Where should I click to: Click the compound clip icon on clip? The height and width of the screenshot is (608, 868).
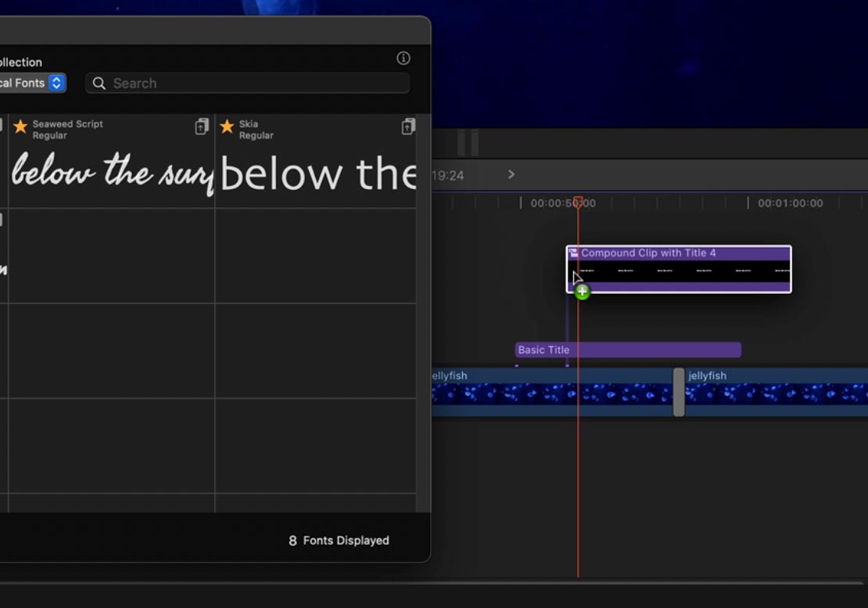[x=573, y=253]
